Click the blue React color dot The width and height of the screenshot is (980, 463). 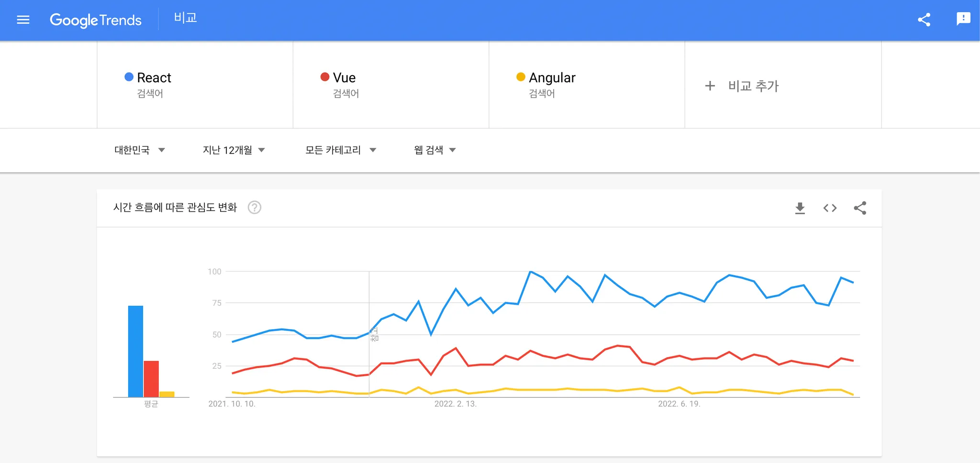[129, 77]
